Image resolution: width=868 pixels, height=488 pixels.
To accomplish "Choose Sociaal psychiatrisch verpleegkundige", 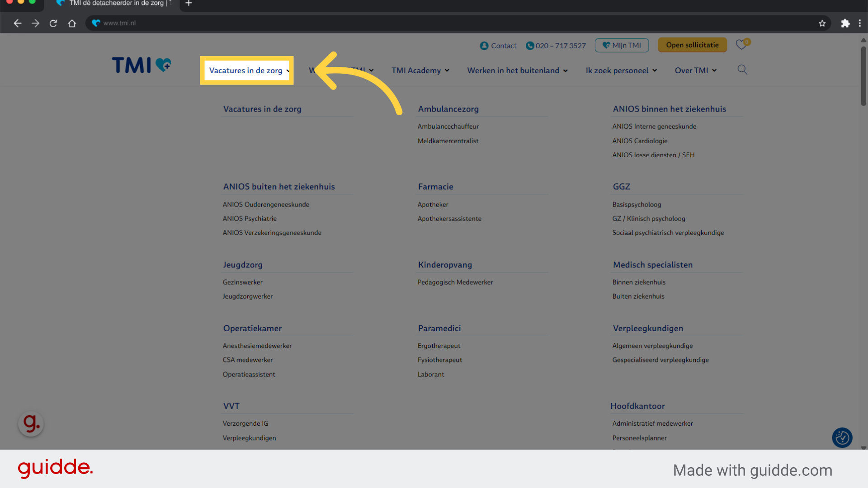I will 668,233.
